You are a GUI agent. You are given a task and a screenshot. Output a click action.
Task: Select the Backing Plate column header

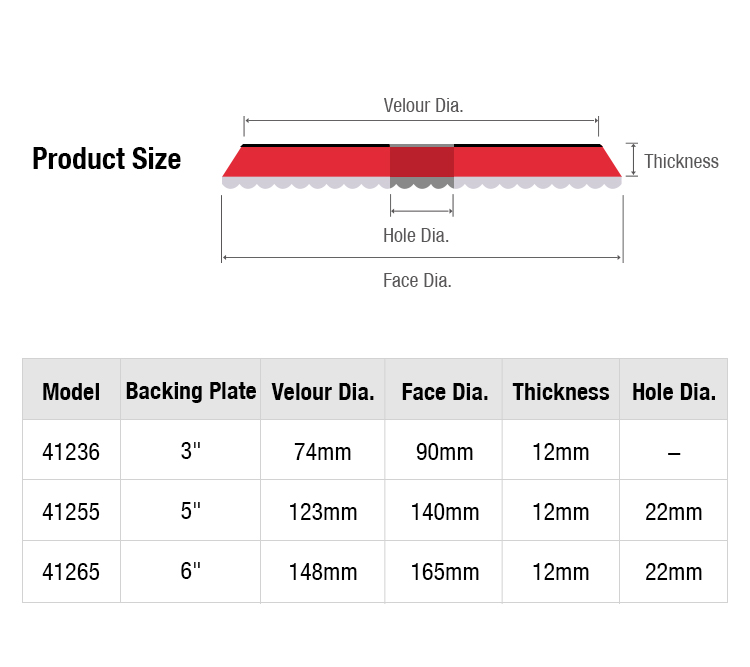pyautogui.click(x=191, y=391)
